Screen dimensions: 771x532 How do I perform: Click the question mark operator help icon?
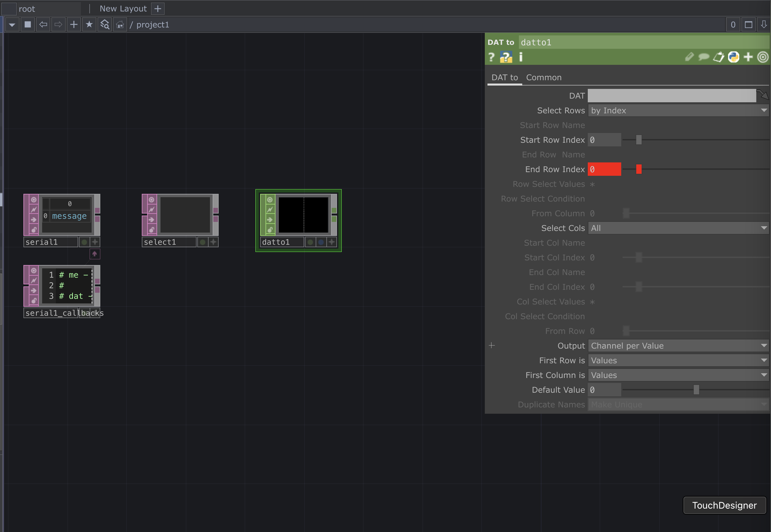(491, 57)
